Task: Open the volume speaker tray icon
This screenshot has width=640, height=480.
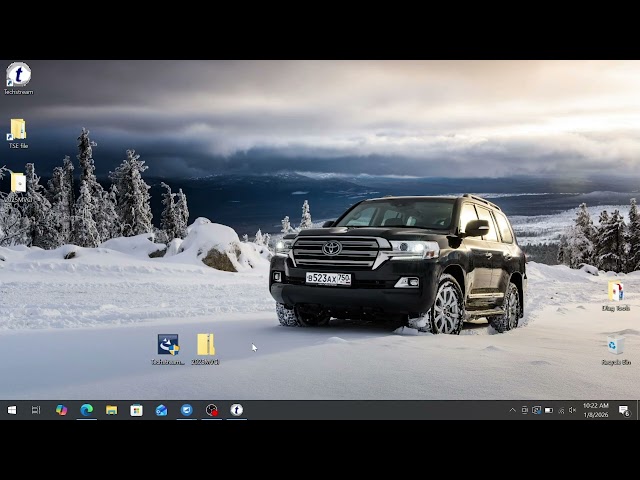Action: (573, 410)
